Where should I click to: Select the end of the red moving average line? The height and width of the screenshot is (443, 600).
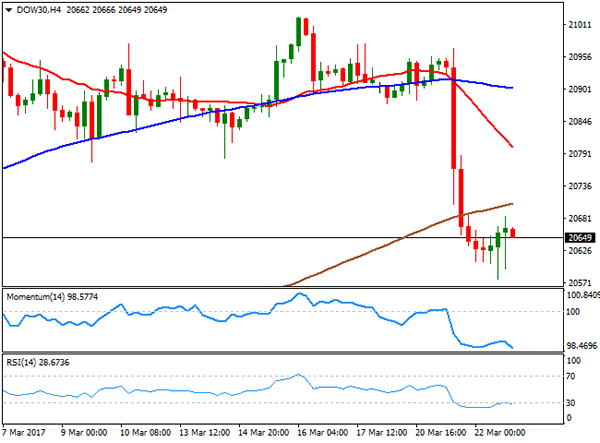click(x=512, y=147)
